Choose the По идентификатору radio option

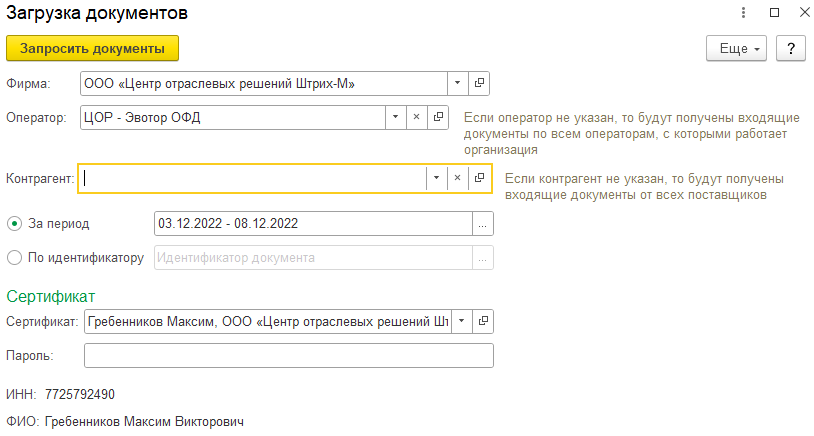14,258
